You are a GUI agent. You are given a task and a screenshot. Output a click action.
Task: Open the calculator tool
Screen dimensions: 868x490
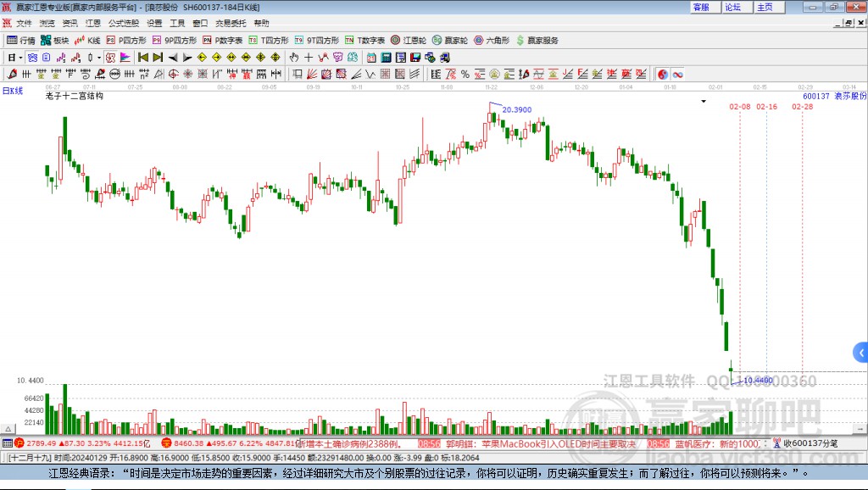point(386,58)
